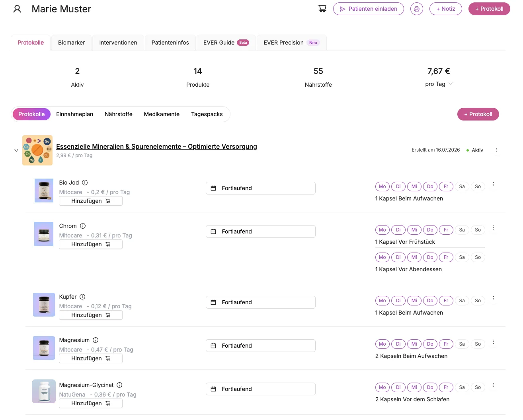
Task: Toggle Mo day pill for Bio Jod
Action: coord(382,187)
